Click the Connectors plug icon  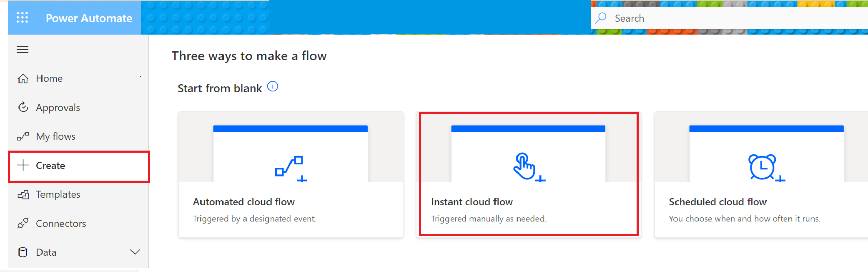[23, 223]
